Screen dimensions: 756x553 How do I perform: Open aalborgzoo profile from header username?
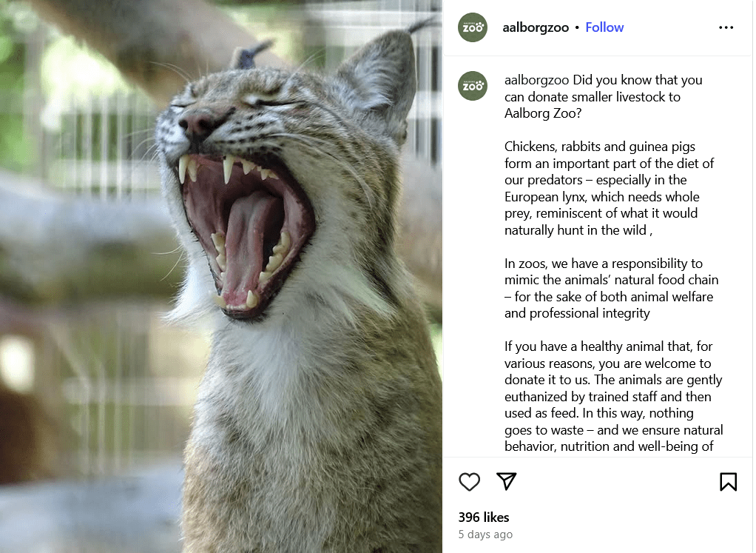[536, 27]
